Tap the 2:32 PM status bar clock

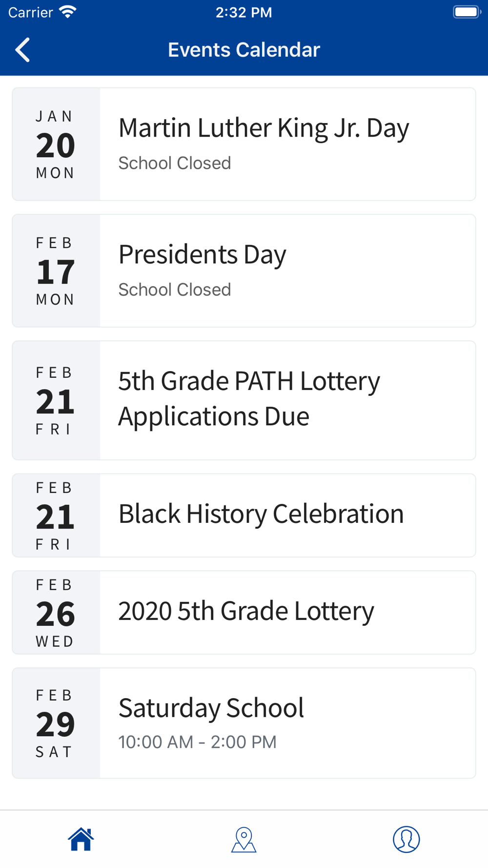click(x=244, y=12)
